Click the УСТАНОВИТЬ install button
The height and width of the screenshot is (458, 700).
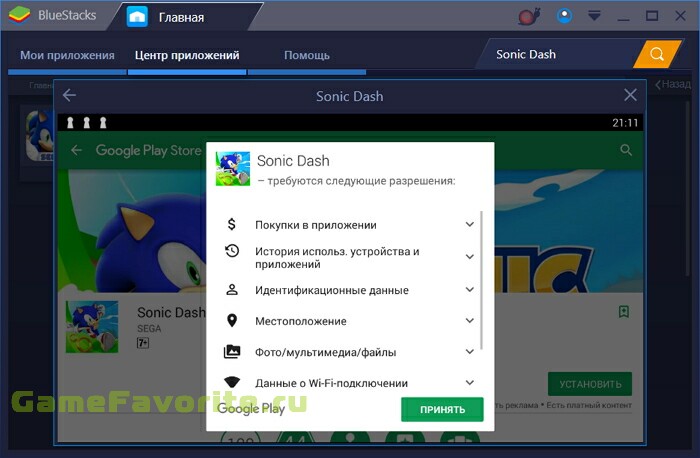(590, 384)
